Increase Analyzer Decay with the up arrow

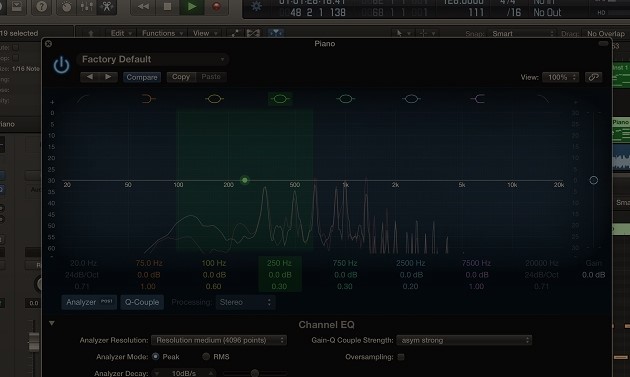pos(211,373)
